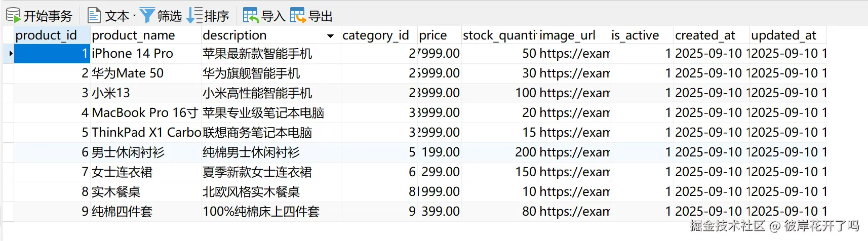Screen dimensions: 868x241
Task: Open the Text (文本) dropdown arrow
Action: (134, 16)
